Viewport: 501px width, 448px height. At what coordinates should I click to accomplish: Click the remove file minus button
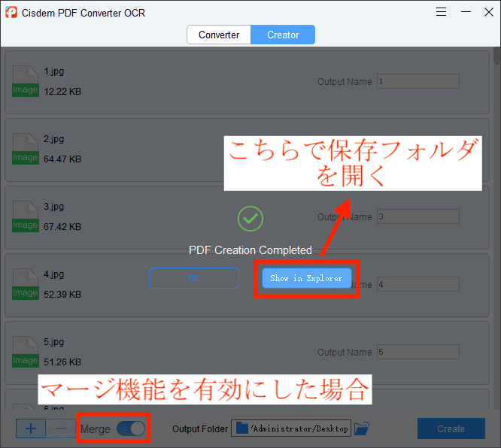coord(61,428)
